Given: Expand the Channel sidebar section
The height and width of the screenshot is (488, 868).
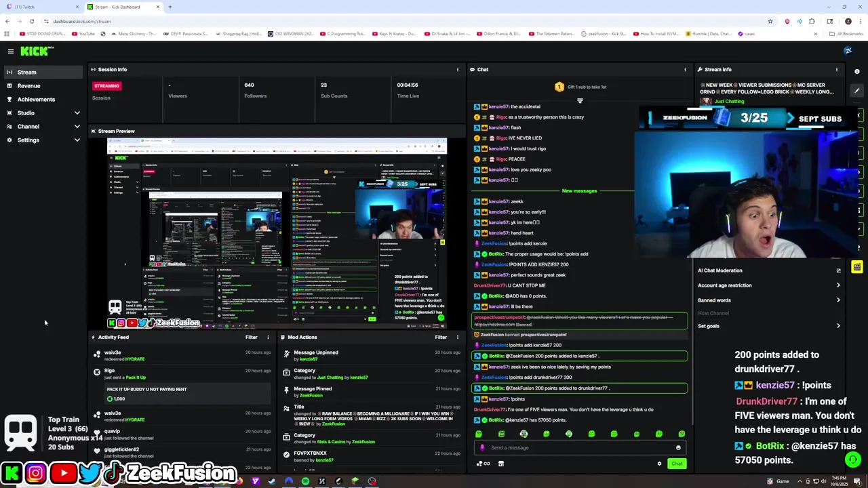Looking at the screenshot, I should (x=43, y=126).
